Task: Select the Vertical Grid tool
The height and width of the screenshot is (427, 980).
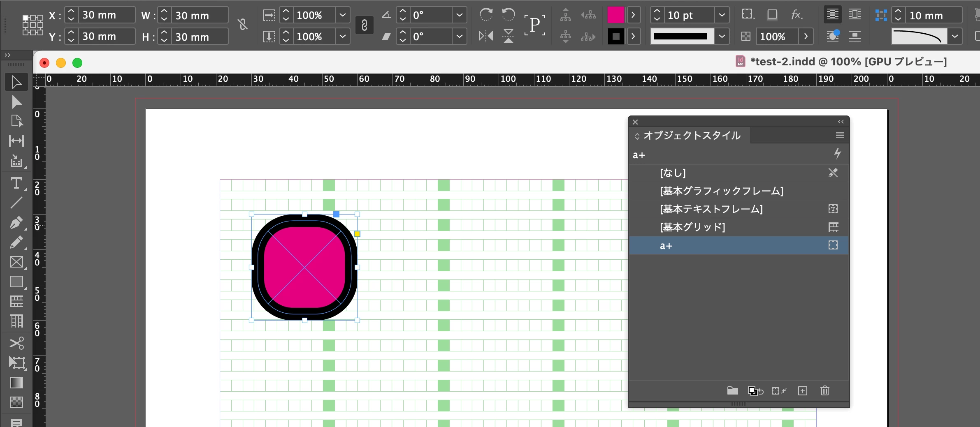Action: coord(16,321)
